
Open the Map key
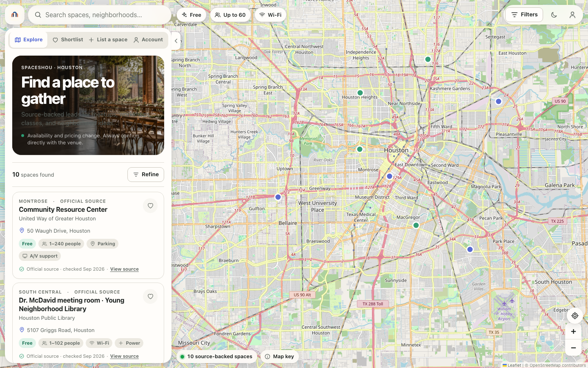tap(280, 357)
